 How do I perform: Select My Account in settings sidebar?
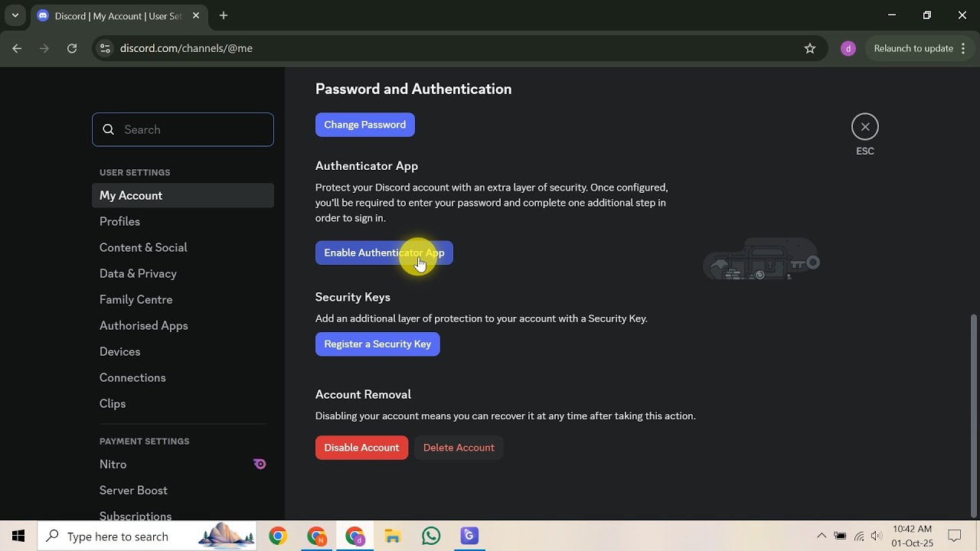tap(183, 195)
